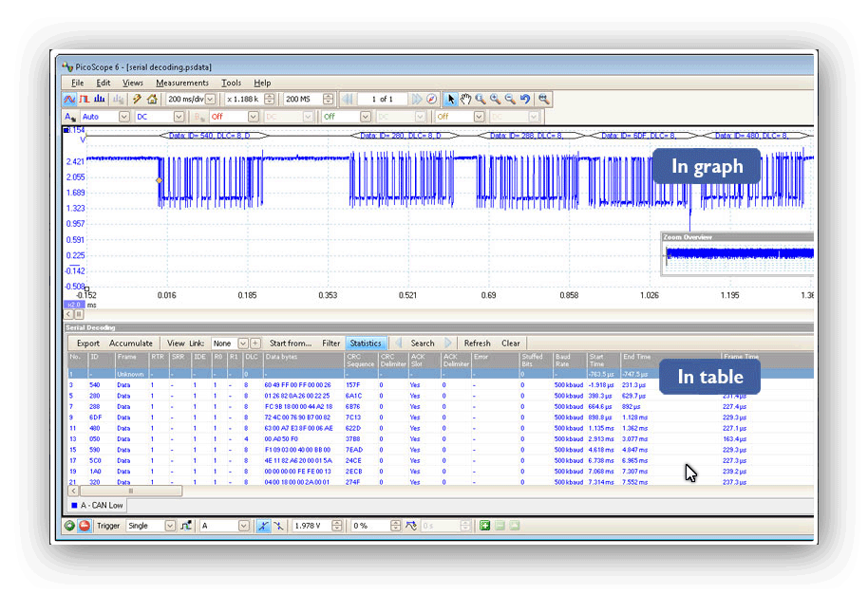This screenshot has width=868, height=594.
Task: Click the green Start capture button
Action: [x=70, y=526]
